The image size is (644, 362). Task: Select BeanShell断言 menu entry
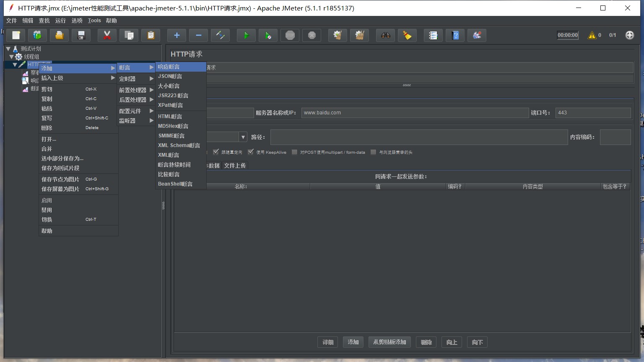(x=181, y=184)
